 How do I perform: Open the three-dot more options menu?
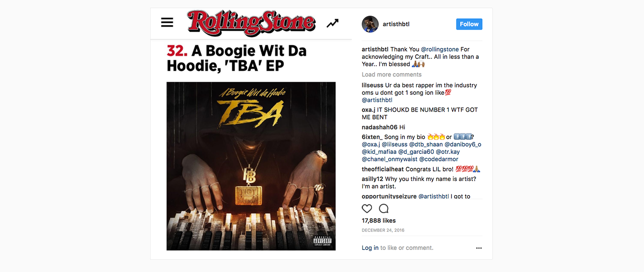click(479, 248)
